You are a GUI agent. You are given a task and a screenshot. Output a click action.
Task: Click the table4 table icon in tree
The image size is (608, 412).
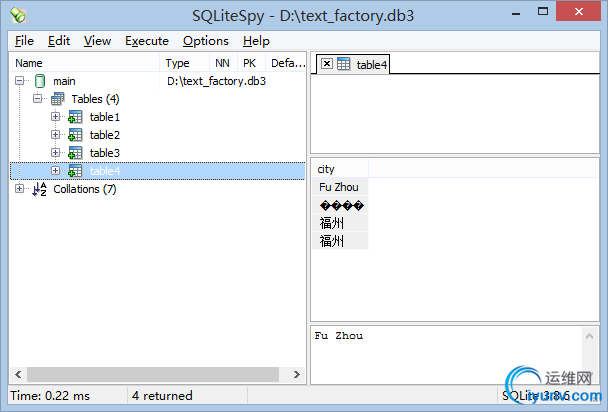click(75, 171)
